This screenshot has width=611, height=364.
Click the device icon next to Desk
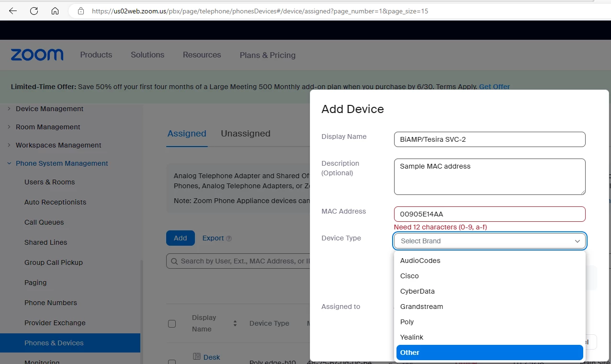click(x=197, y=357)
